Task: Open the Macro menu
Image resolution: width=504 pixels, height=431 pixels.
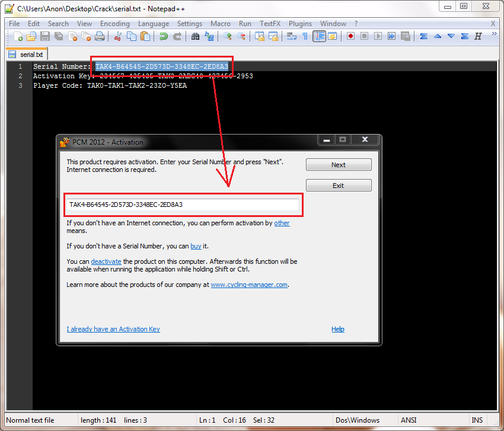Action: 221,24
